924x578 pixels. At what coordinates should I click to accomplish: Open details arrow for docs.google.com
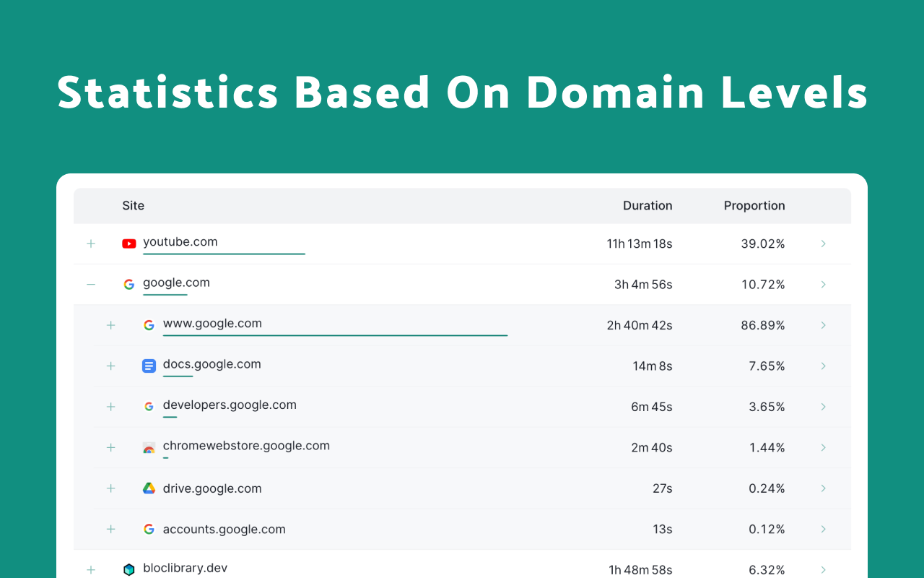click(x=824, y=366)
